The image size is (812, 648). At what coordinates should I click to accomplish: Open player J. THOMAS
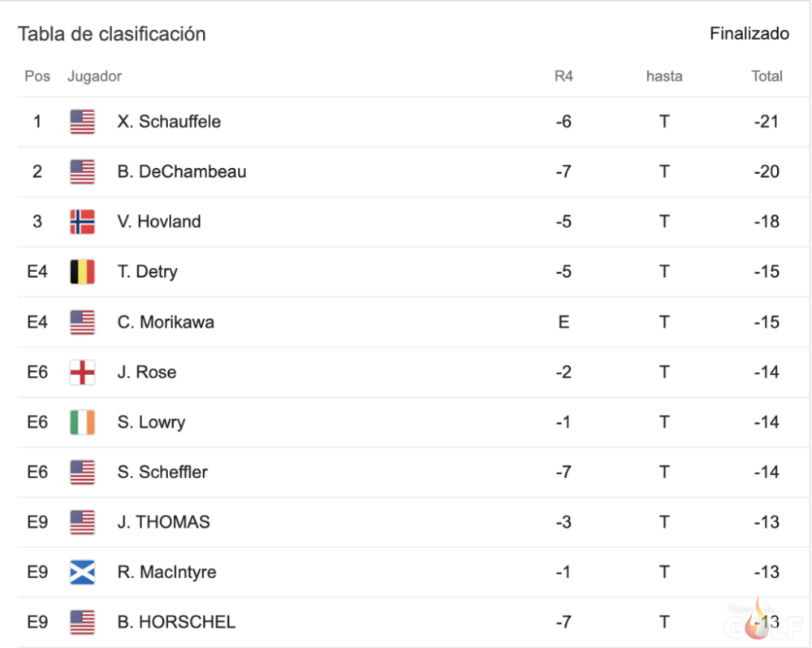coord(164,522)
